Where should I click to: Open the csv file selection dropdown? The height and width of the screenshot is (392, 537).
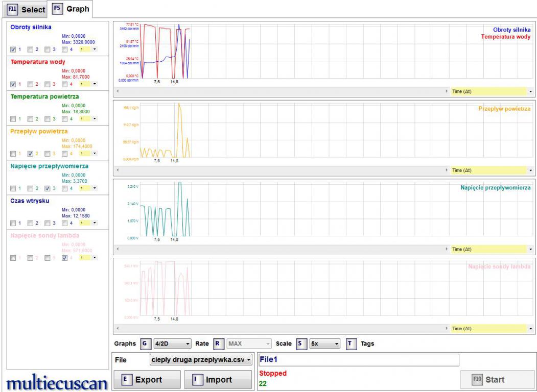[201, 360]
